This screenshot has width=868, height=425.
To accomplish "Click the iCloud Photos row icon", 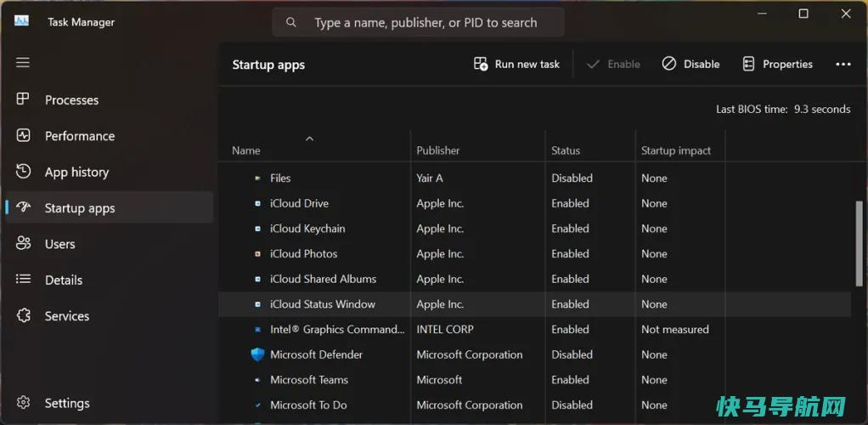I will (257, 254).
